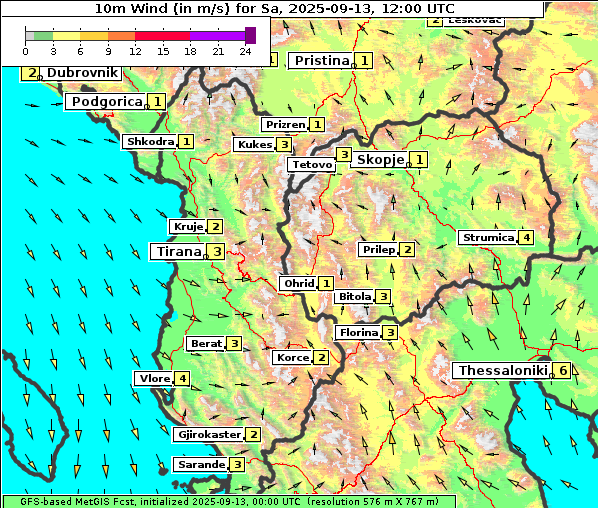Click Strumica's wind value 4
The width and height of the screenshot is (598, 508).
click(526, 238)
